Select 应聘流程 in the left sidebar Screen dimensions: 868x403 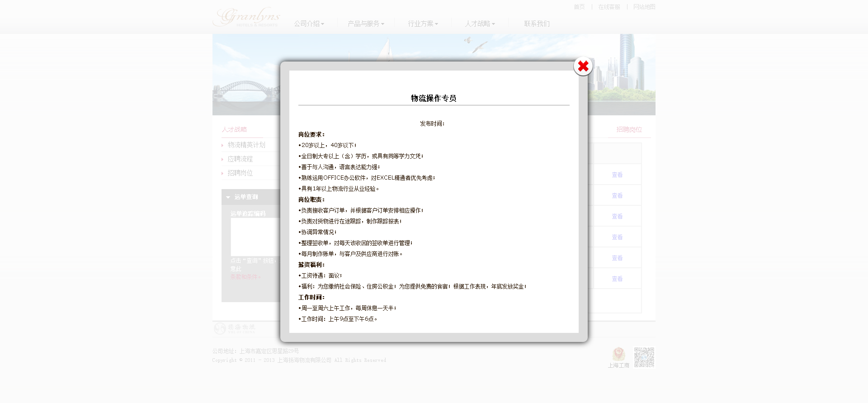(240, 159)
